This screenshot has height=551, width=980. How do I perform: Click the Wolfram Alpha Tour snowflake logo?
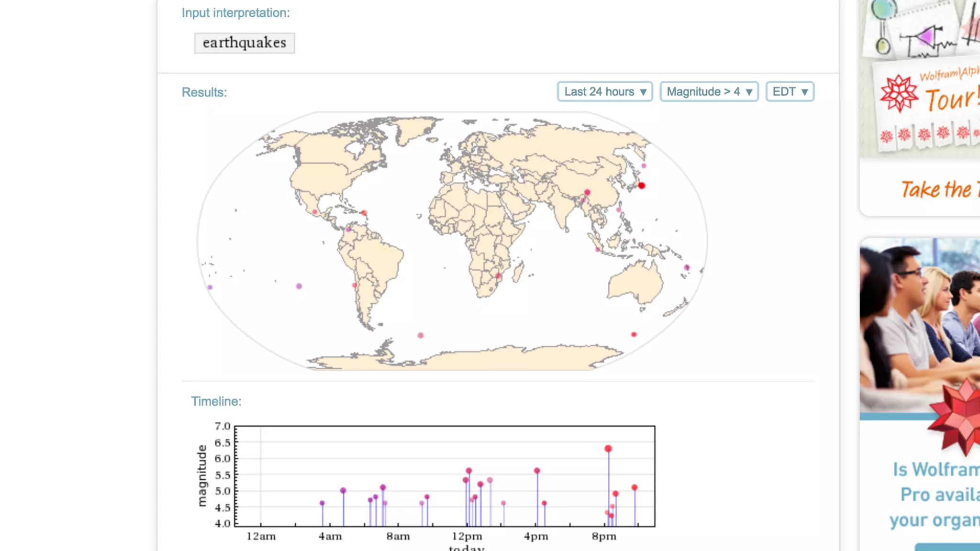(x=899, y=93)
